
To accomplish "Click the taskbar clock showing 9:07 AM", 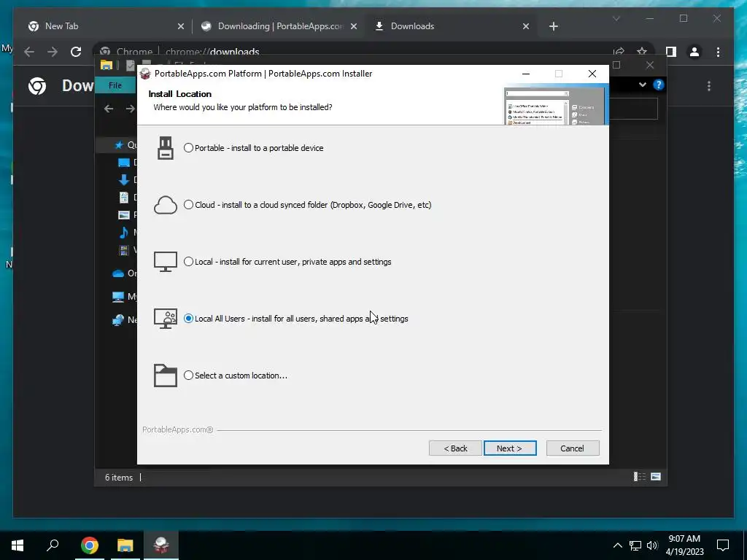I will (x=684, y=545).
